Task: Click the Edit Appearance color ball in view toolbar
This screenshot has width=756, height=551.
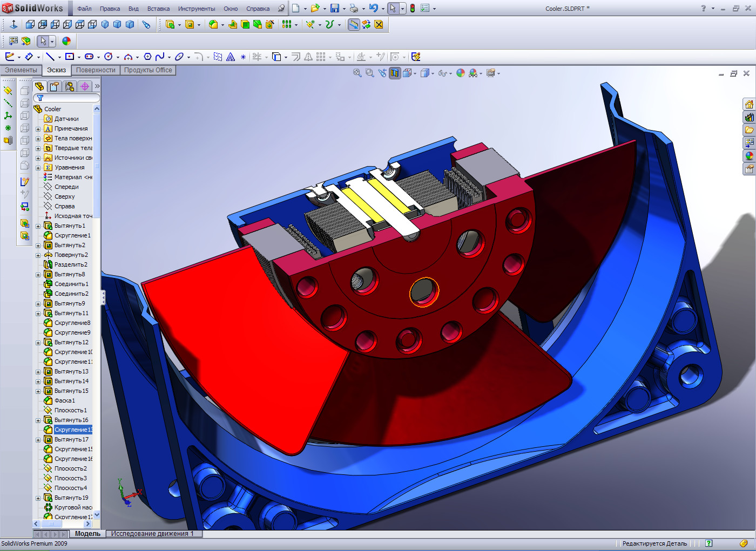Action: click(461, 73)
